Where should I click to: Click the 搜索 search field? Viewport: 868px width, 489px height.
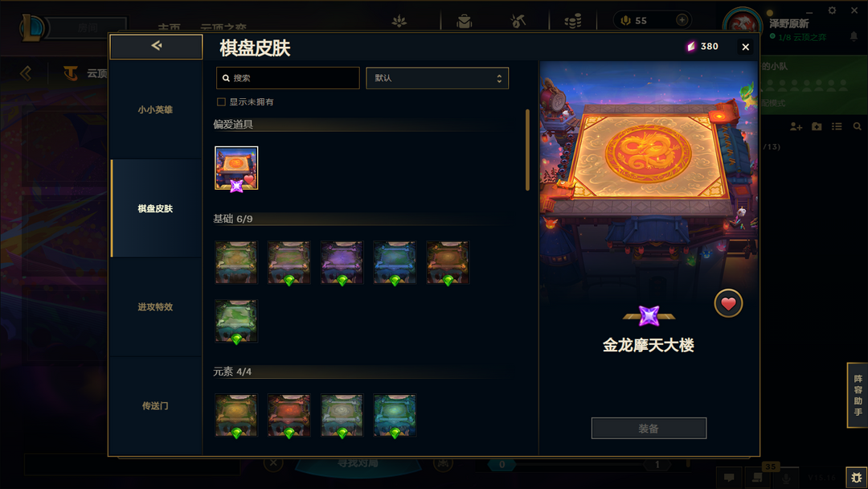(288, 78)
